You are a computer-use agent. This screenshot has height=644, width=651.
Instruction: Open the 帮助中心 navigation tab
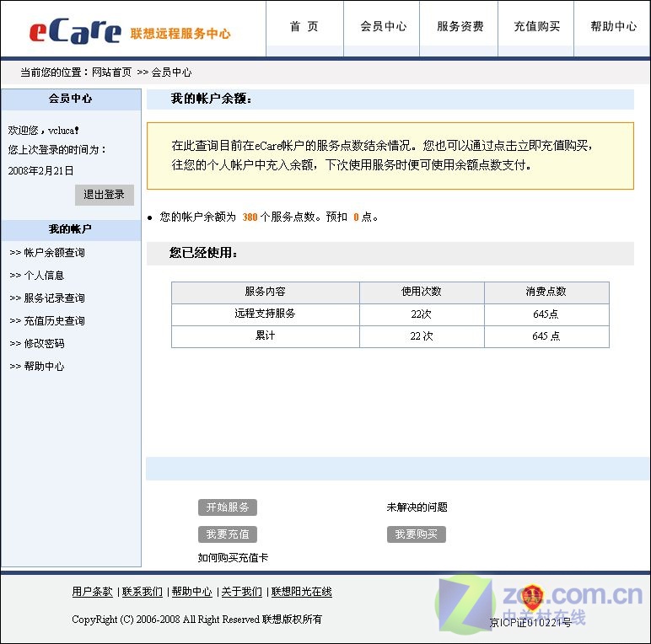coord(613,27)
